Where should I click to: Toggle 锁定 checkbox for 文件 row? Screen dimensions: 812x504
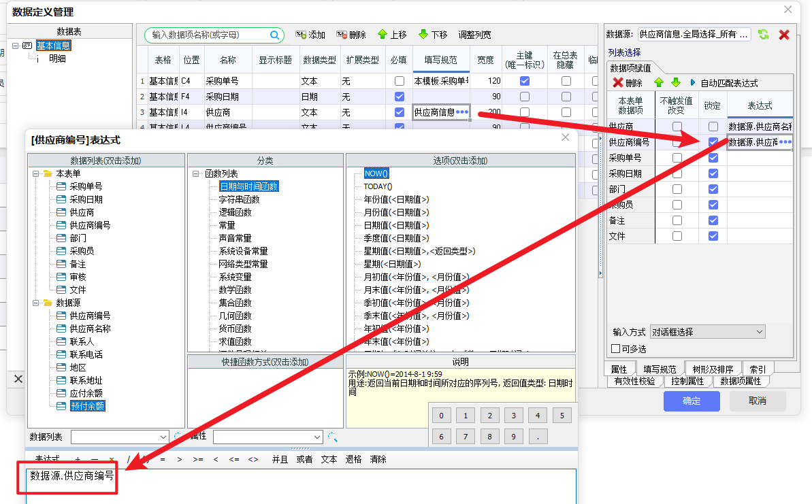click(x=713, y=236)
